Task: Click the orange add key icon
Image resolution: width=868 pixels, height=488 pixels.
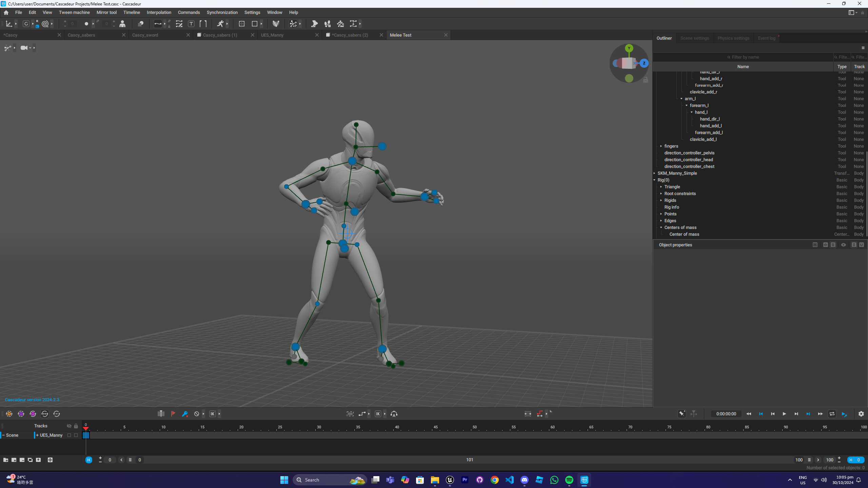Action: point(9,414)
